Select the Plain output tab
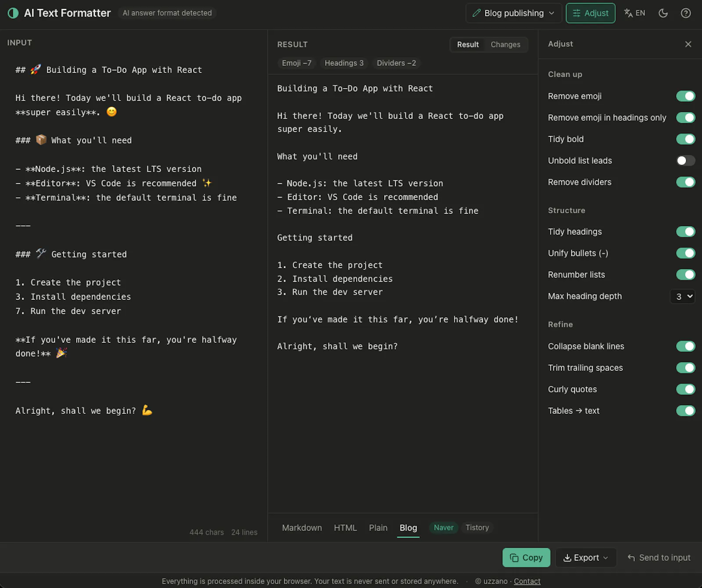Screen dimensions: 702x588 (378, 528)
